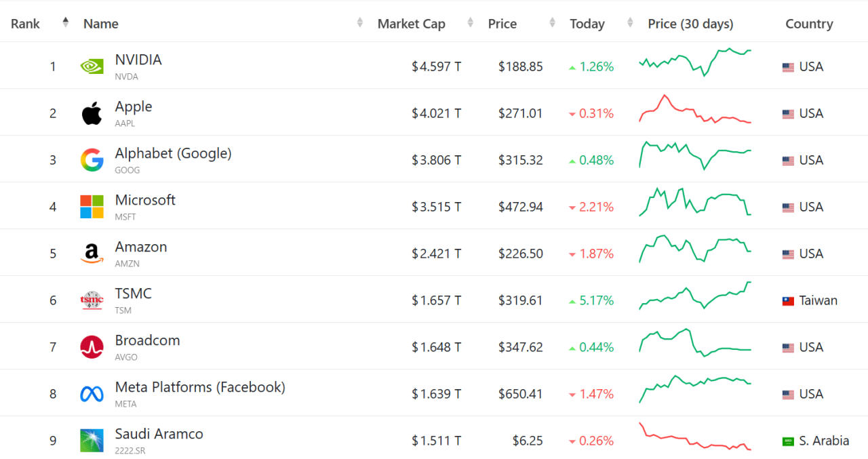View Apple 30-day price sparkline
This screenshot has height=459, width=868.
(695, 110)
